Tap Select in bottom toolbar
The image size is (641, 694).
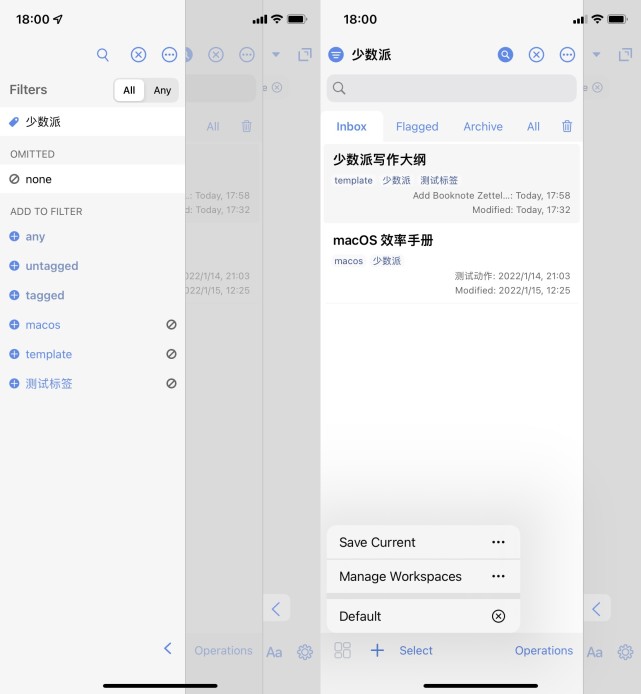416,651
